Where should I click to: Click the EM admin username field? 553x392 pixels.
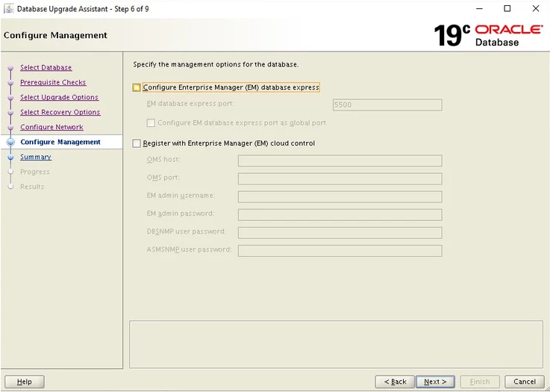point(340,196)
